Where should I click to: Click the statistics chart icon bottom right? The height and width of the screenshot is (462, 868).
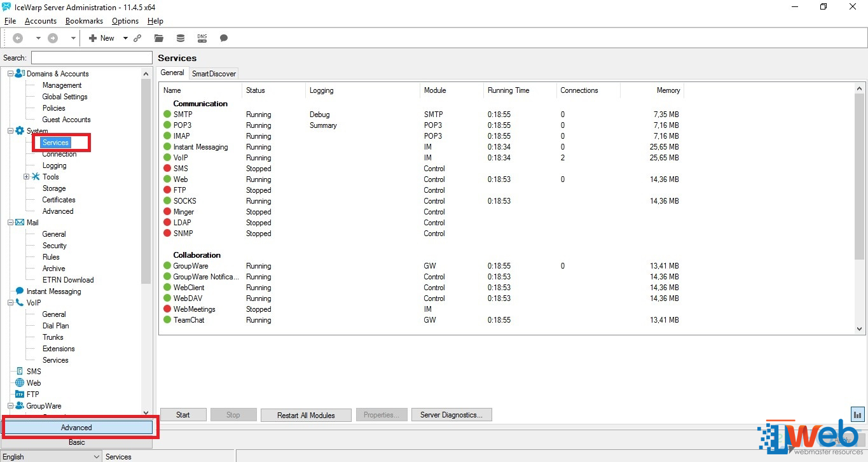point(858,414)
